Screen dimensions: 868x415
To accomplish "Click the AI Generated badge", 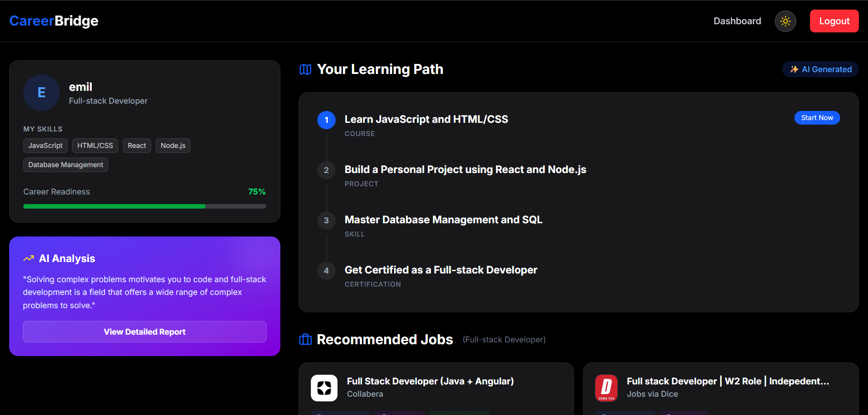I will pyautogui.click(x=821, y=69).
